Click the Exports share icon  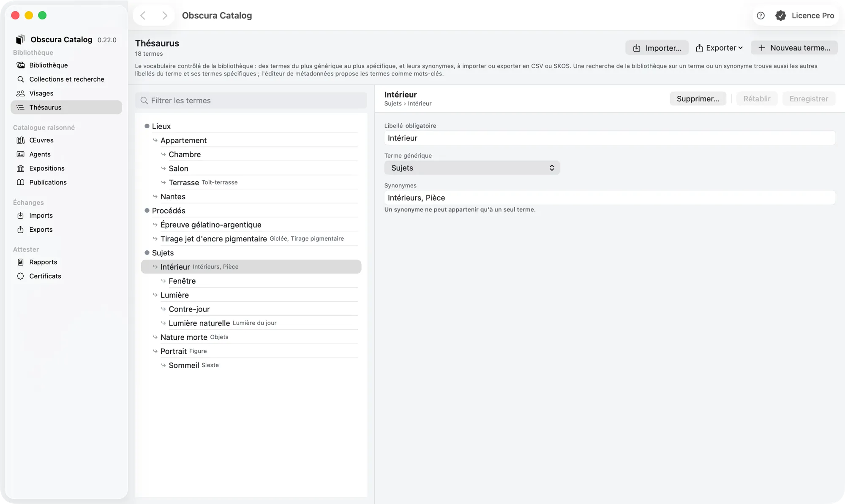[20, 229]
